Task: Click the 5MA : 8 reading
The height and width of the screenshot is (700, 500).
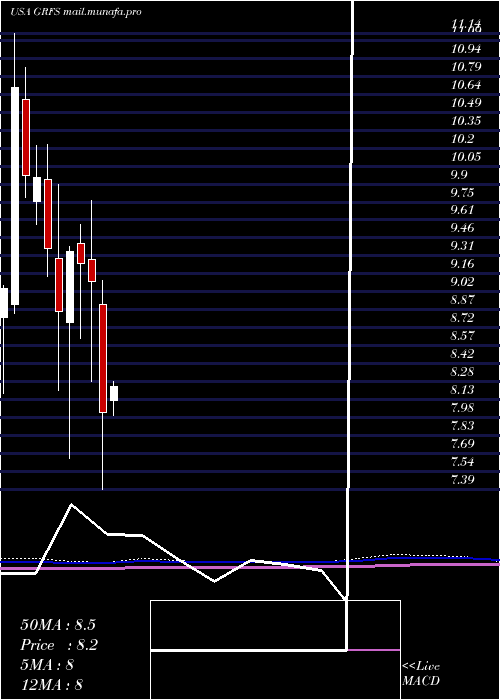Action: [47, 665]
